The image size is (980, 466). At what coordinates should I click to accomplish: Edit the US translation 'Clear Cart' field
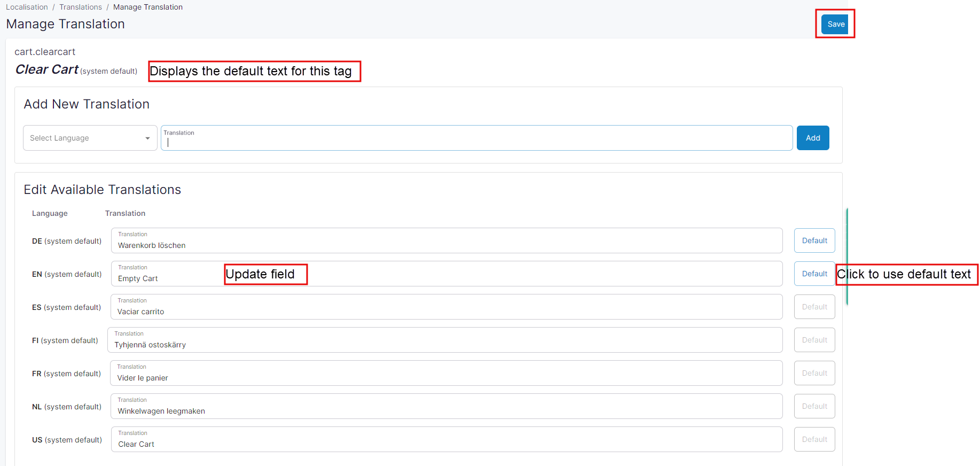[446, 444]
